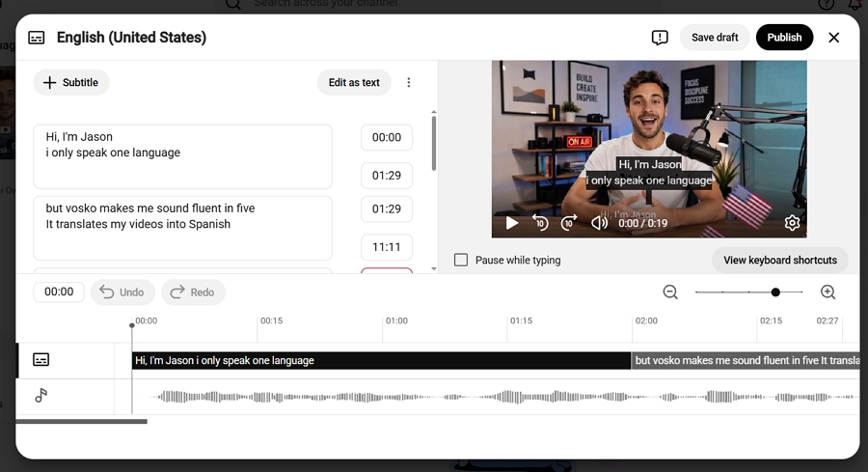Image resolution: width=868 pixels, height=472 pixels.
Task: Open video player settings gear
Action: click(792, 223)
